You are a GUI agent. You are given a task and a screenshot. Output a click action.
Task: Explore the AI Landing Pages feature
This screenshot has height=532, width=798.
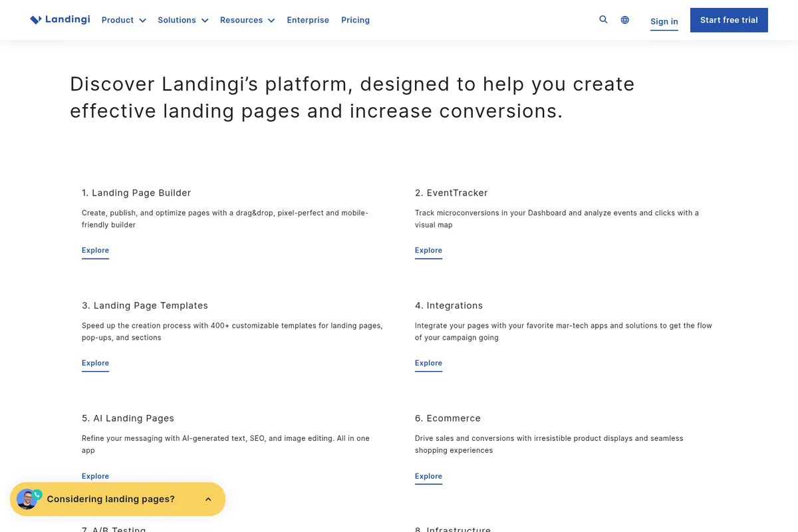pyautogui.click(x=95, y=476)
